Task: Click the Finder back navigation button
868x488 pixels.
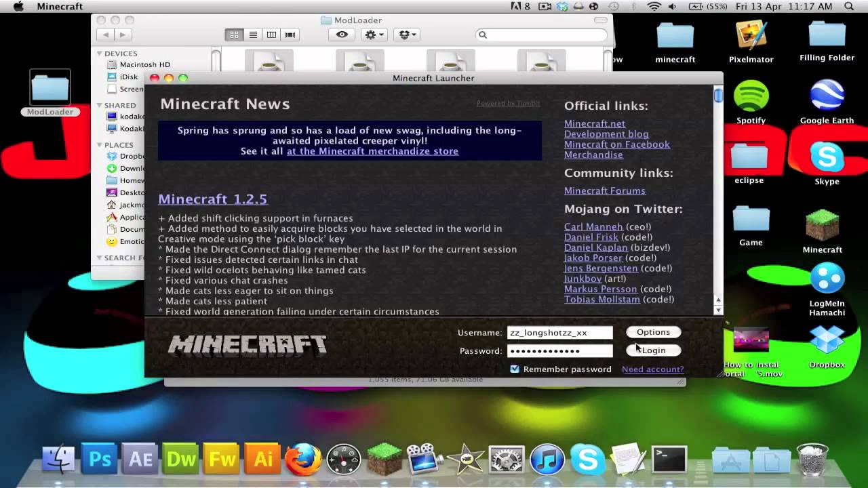Action: (105, 35)
